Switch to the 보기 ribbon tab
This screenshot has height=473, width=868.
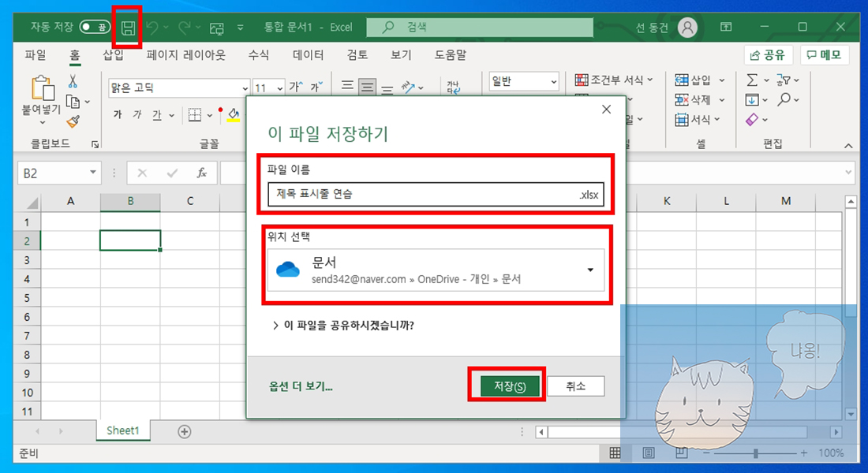tap(402, 54)
